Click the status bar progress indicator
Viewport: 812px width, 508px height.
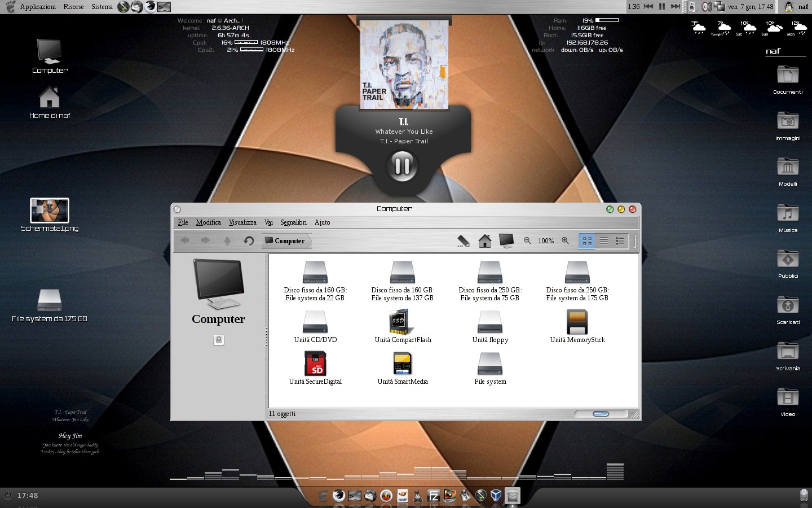[601, 414]
